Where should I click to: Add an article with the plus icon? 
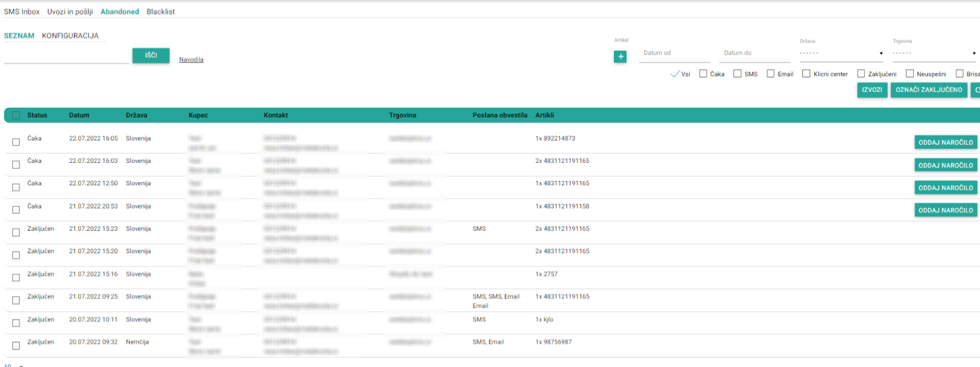(620, 56)
